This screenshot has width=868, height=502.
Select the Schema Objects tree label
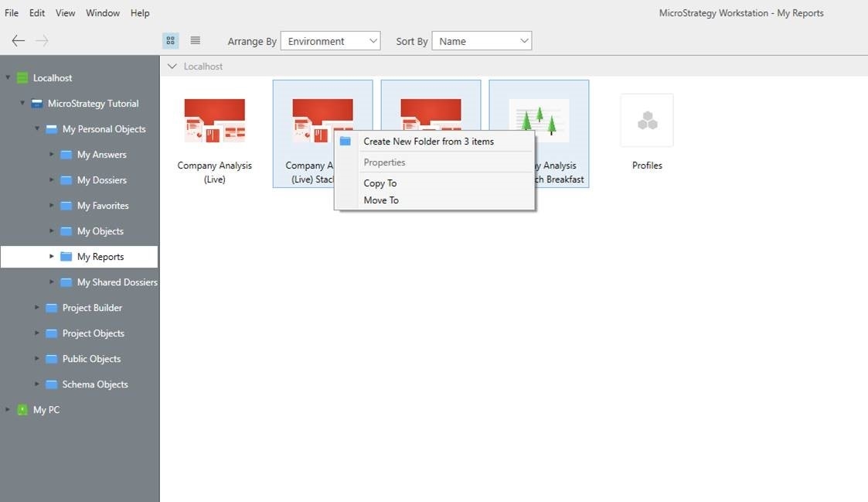(94, 384)
